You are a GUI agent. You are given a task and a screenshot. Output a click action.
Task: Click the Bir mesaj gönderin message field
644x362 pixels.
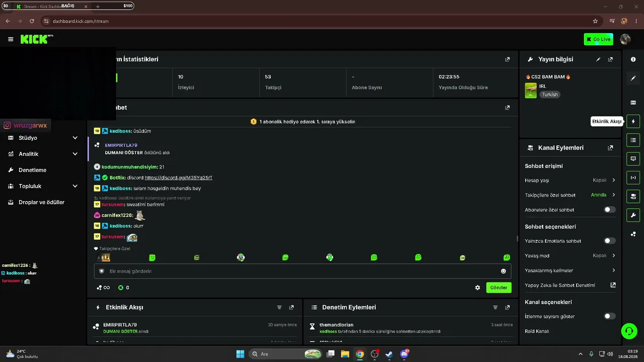[x=302, y=271]
